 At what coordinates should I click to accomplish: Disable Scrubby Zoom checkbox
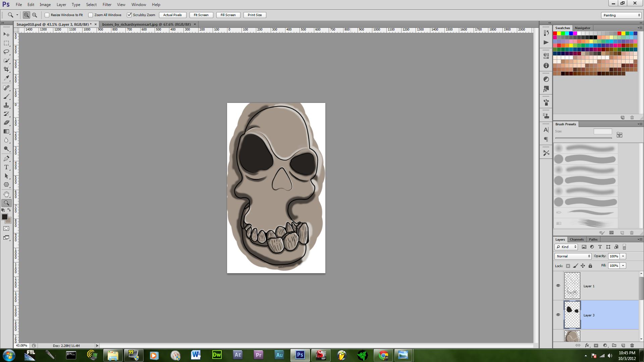[x=129, y=15]
